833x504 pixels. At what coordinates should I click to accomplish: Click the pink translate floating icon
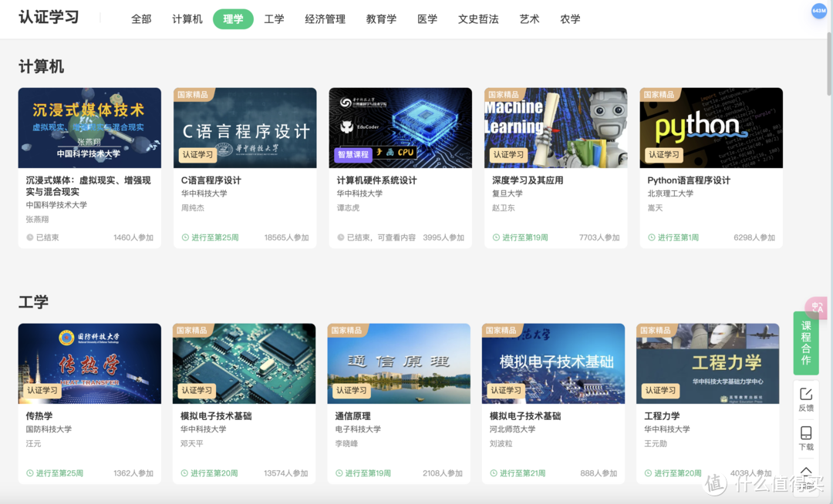(x=817, y=307)
